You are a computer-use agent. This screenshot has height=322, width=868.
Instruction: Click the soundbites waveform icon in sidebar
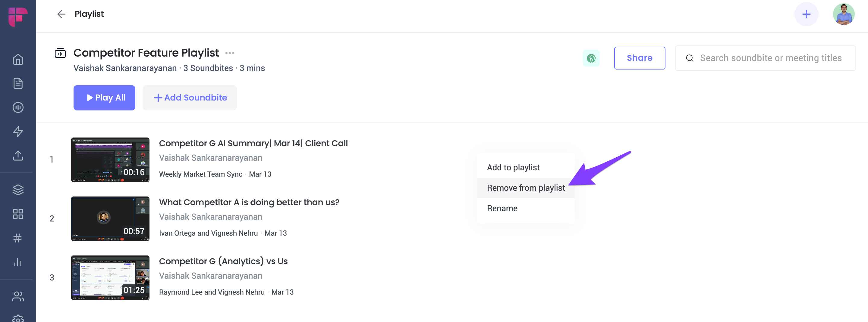click(x=18, y=107)
